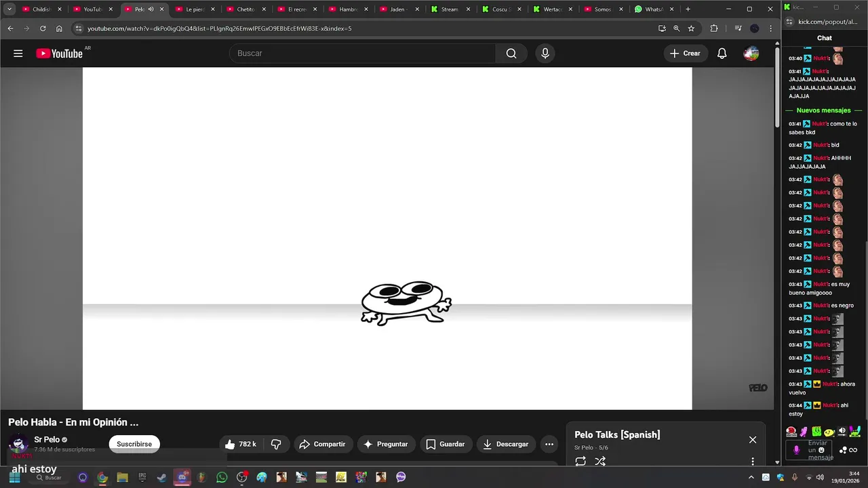Image resolution: width=868 pixels, height=488 pixels.
Task: Open the YouTube hamburger guide menu
Action: tap(18, 54)
